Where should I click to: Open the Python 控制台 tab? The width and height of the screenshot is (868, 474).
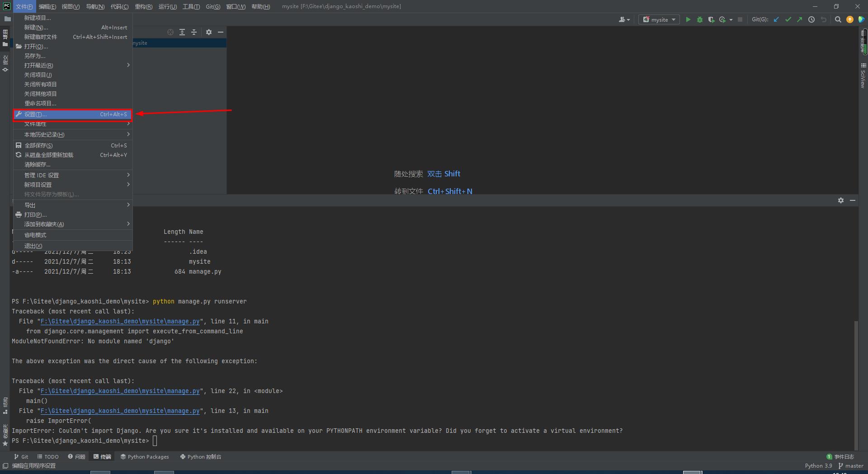coord(201,457)
